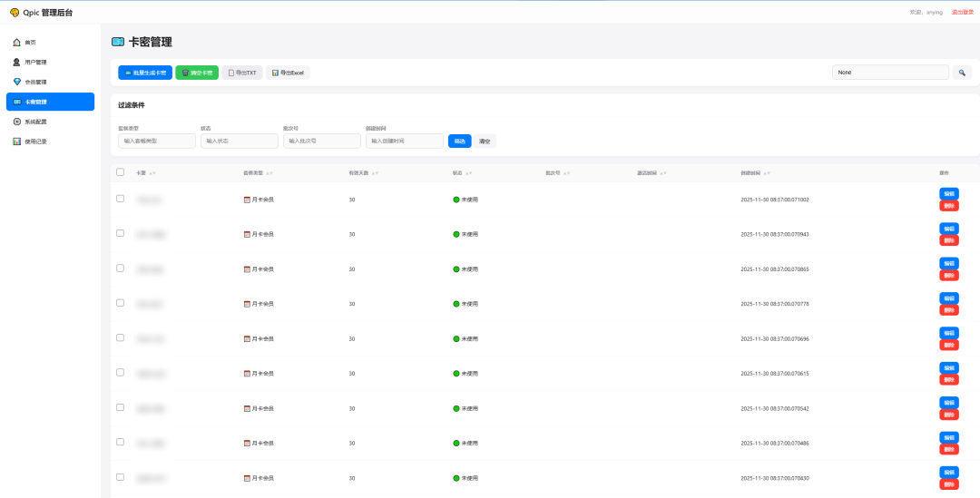Toggle the select-all checkbox in table header
980x498 pixels.
(120, 172)
